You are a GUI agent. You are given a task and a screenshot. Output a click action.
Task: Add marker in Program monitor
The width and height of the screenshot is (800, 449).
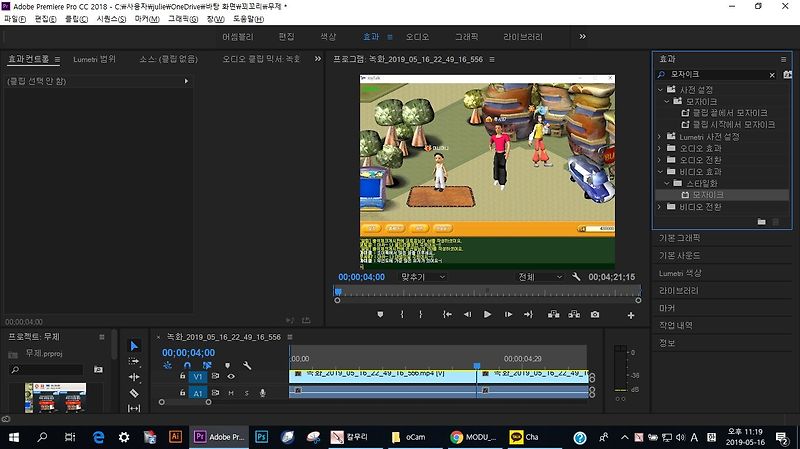380,314
